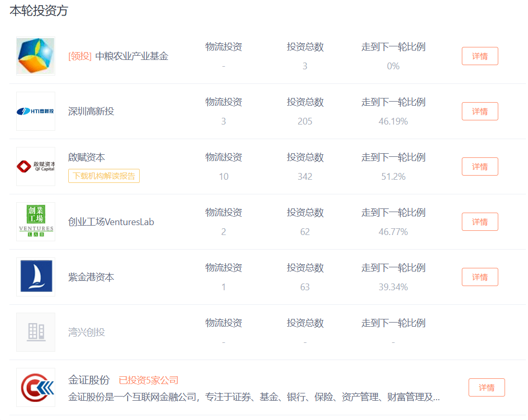Click the 深圳高新投 HTI logo
Image resolution: width=528 pixels, height=420 pixels.
(x=35, y=111)
